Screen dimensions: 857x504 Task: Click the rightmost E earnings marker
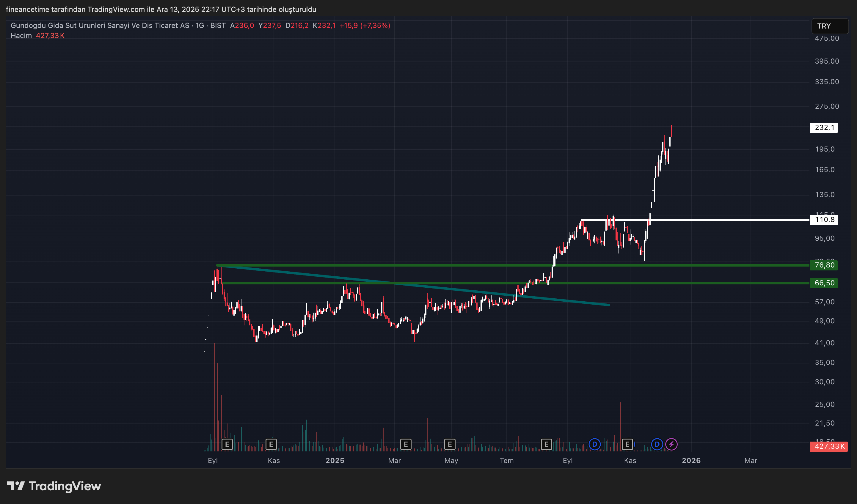pyautogui.click(x=627, y=444)
